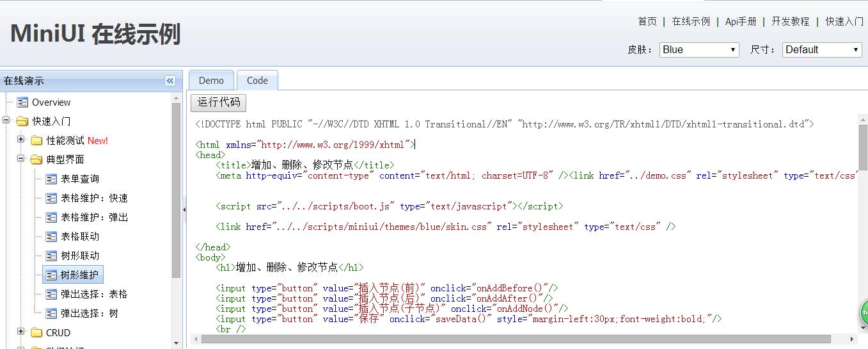Open the 皮肤 skin dropdown
Screen dimensions: 868x349
coord(699,50)
